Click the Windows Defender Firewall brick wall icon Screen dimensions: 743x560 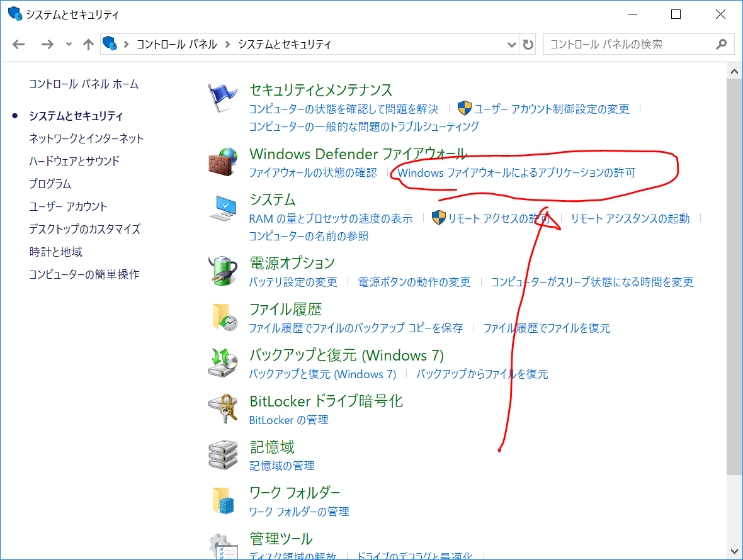pyautogui.click(x=223, y=162)
